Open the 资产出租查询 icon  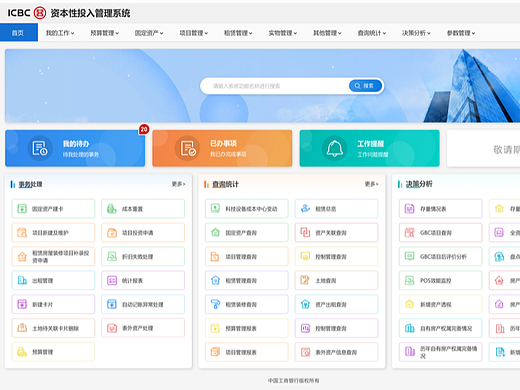305,304
